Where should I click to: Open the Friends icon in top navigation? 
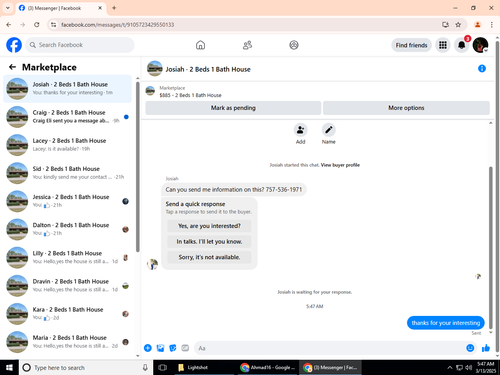(x=247, y=45)
